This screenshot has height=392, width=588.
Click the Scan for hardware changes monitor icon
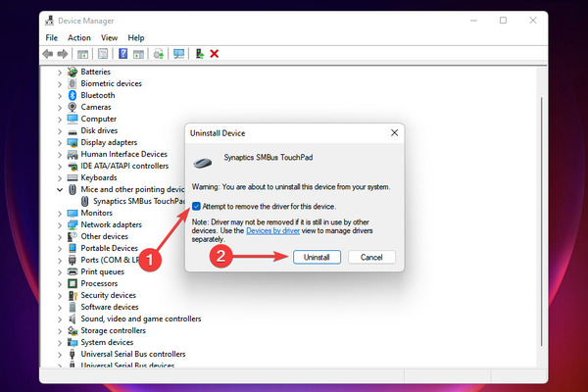pyautogui.click(x=178, y=54)
